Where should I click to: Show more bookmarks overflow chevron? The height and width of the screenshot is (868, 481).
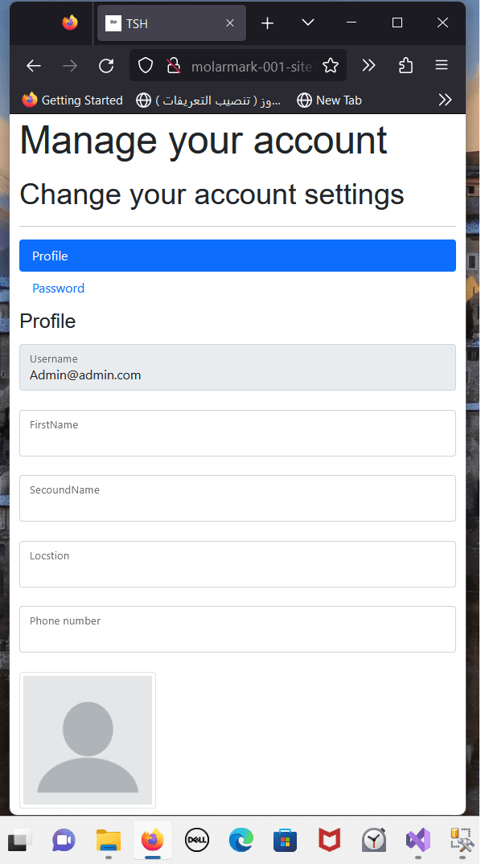pyautogui.click(x=446, y=100)
